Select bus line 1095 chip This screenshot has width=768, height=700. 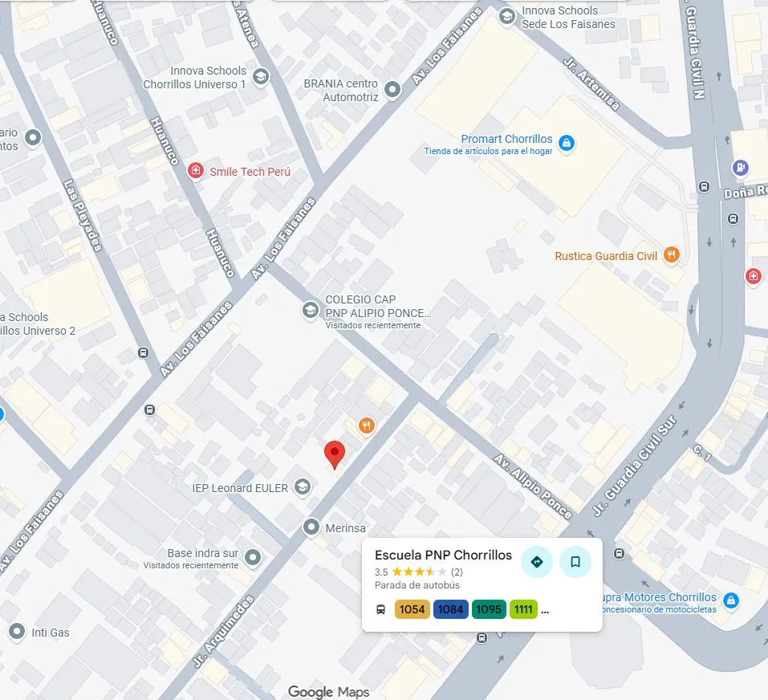(x=489, y=609)
